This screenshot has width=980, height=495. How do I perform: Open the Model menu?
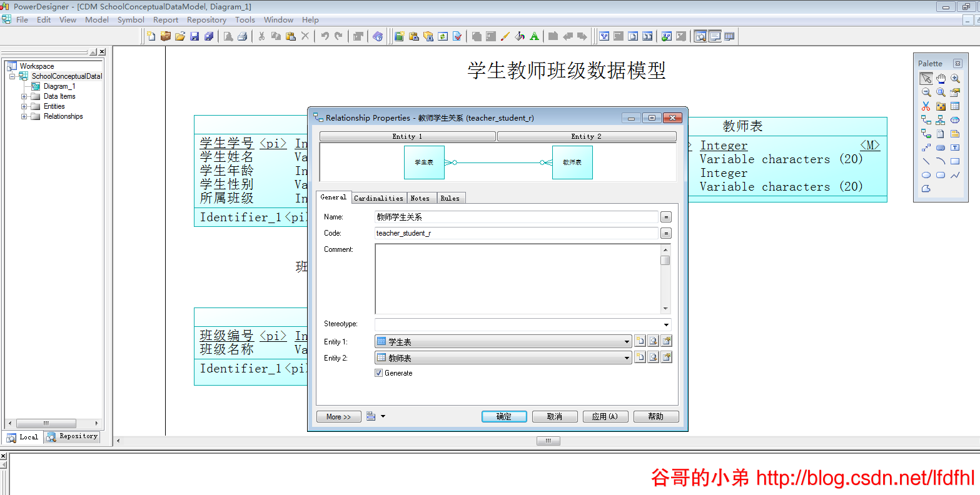[97, 19]
